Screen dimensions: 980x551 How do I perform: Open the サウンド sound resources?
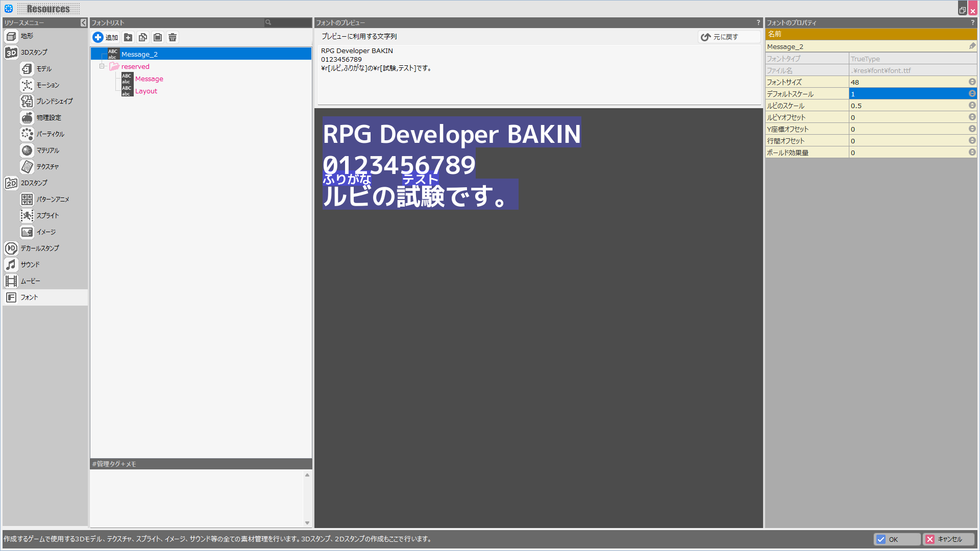(30, 265)
